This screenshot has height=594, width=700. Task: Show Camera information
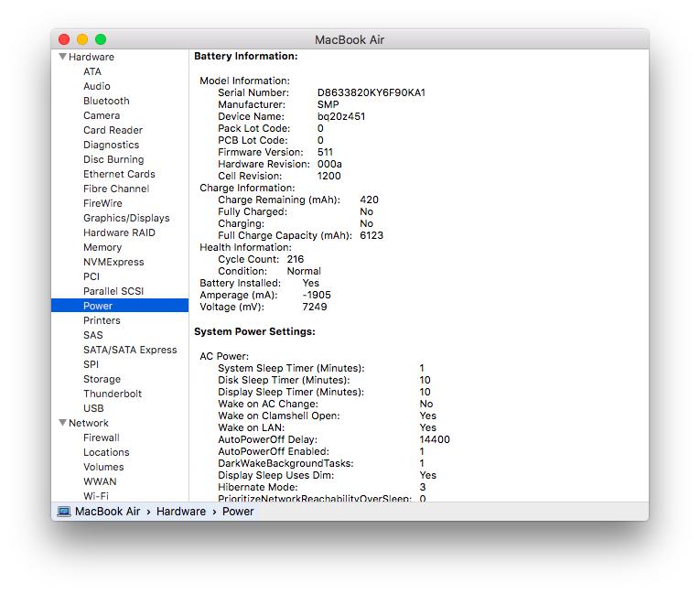102,115
